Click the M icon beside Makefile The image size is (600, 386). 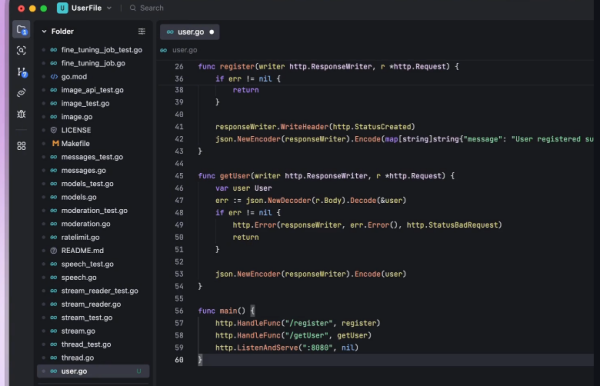click(x=55, y=143)
